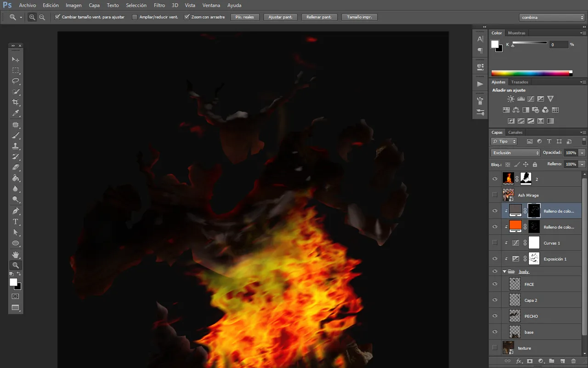
Task: Click the Ajustar pant. button
Action: (x=280, y=17)
